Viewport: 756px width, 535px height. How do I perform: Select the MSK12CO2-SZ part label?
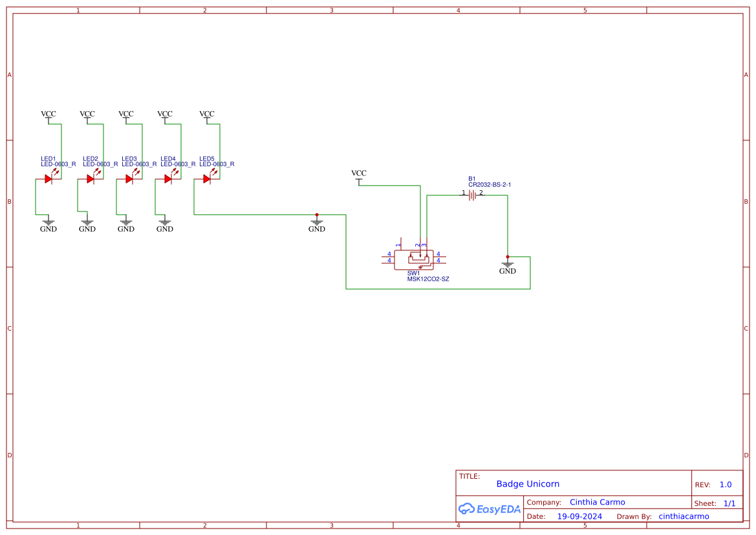(x=428, y=279)
